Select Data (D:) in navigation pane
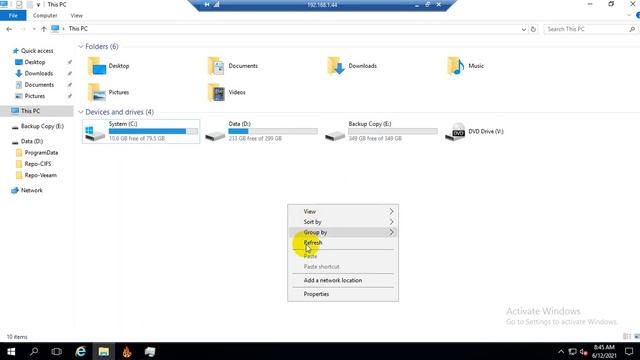The width and height of the screenshot is (640, 360). point(32,141)
